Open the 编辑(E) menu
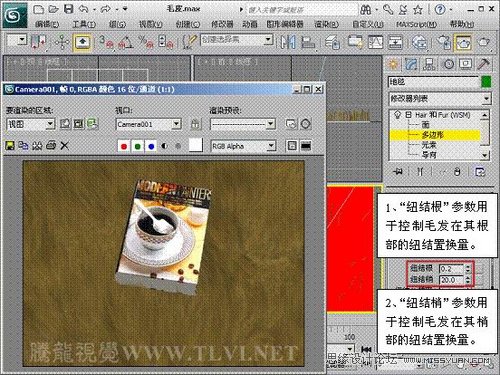This screenshot has width=500, height=375. pos(47,24)
